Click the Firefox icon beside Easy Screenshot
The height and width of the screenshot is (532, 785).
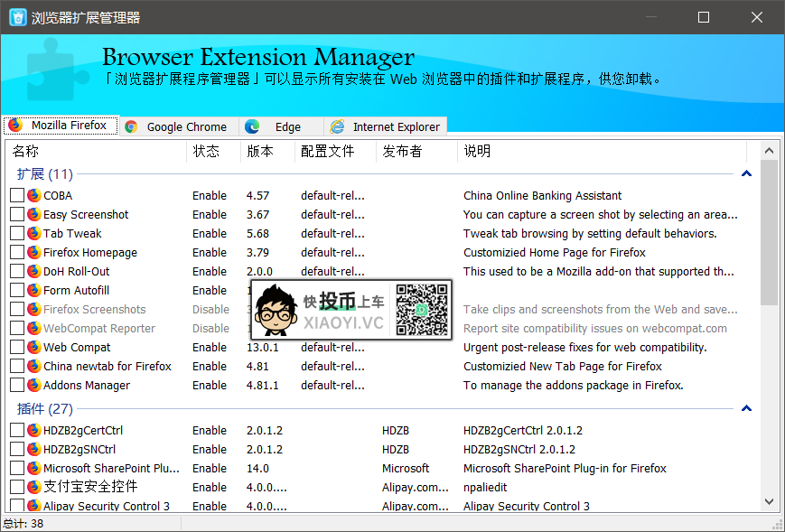tap(34, 214)
